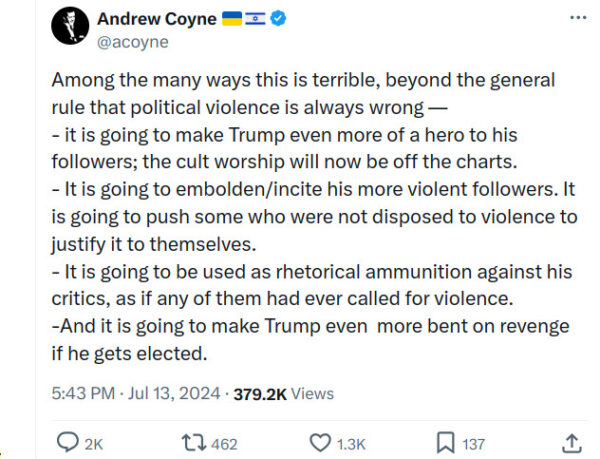This screenshot has height=459, width=600.
Task: Click the 462 reposts count
Action: click(225, 442)
